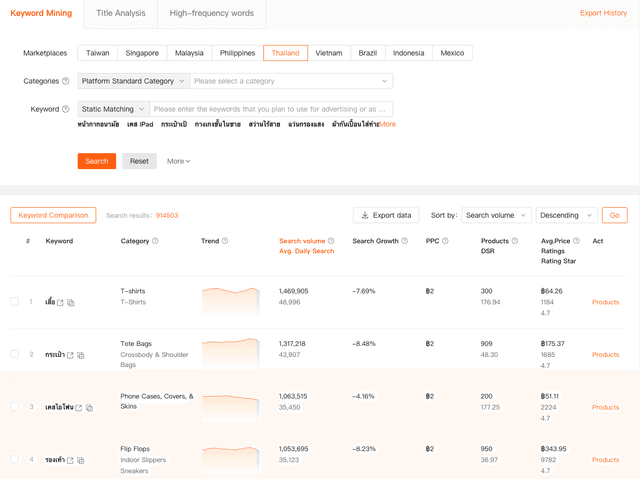640x479 pixels.
Task: Open external link icon for keyword กระเป๋า
Action: pos(70,355)
